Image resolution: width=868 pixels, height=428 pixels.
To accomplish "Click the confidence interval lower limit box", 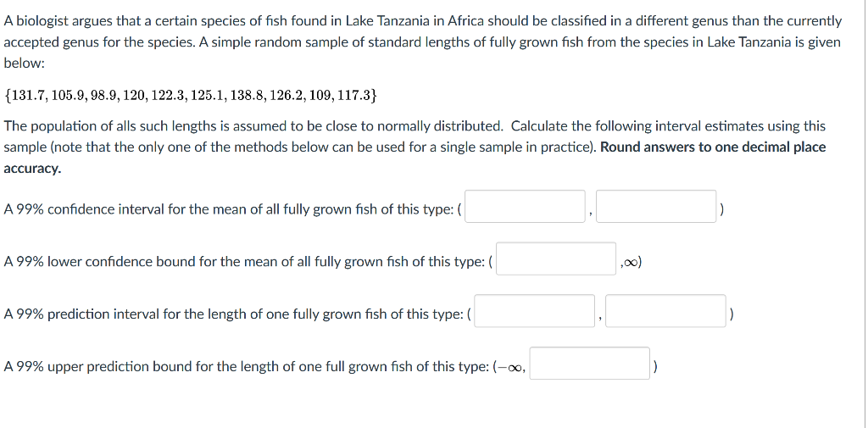I will [x=525, y=207].
